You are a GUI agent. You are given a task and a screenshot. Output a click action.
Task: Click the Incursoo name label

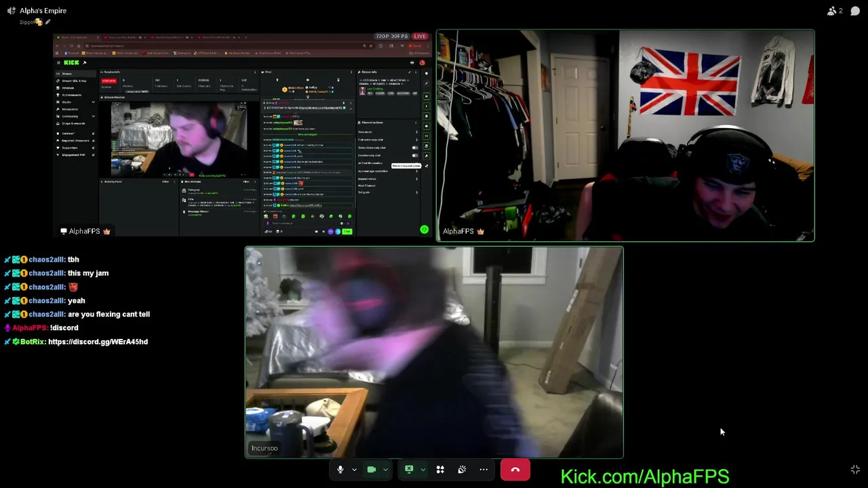264,448
